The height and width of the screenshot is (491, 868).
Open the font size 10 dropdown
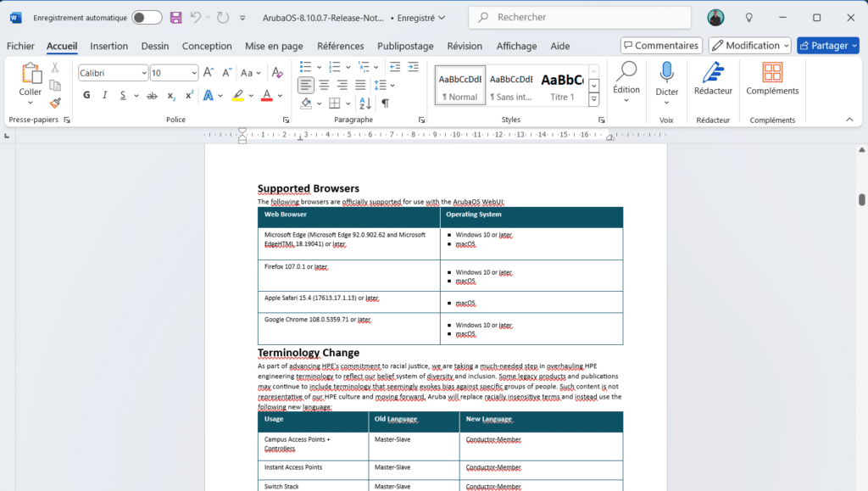click(x=194, y=73)
